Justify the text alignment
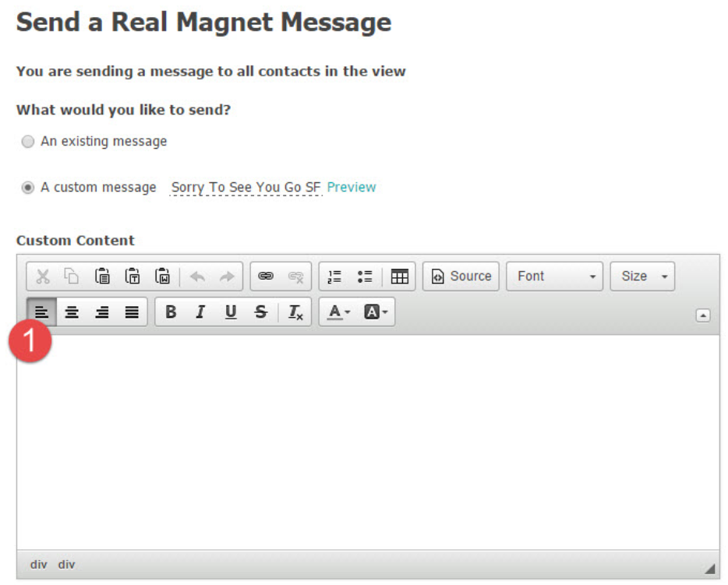The width and height of the screenshot is (728, 585). [x=132, y=312]
